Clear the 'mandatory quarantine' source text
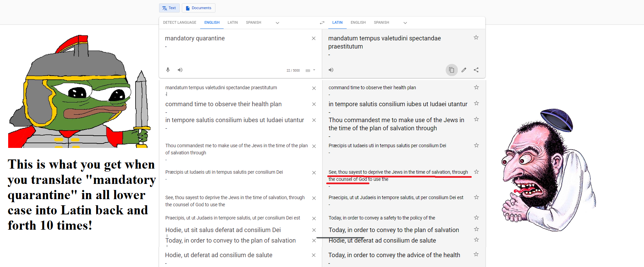644x267 pixels. 314,38
